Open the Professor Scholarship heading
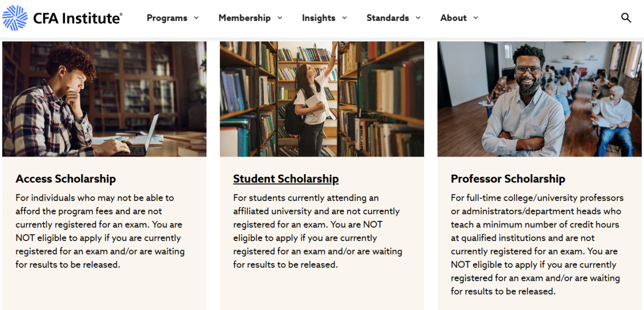644x310 pixels. (508, 179)
